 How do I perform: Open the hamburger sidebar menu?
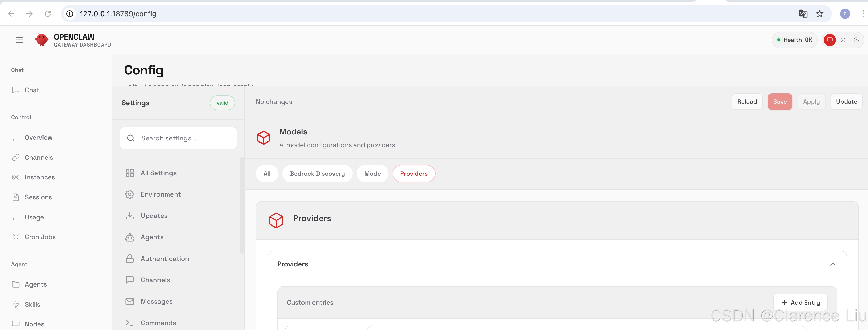pyautogui.click(x=19, y=40)
